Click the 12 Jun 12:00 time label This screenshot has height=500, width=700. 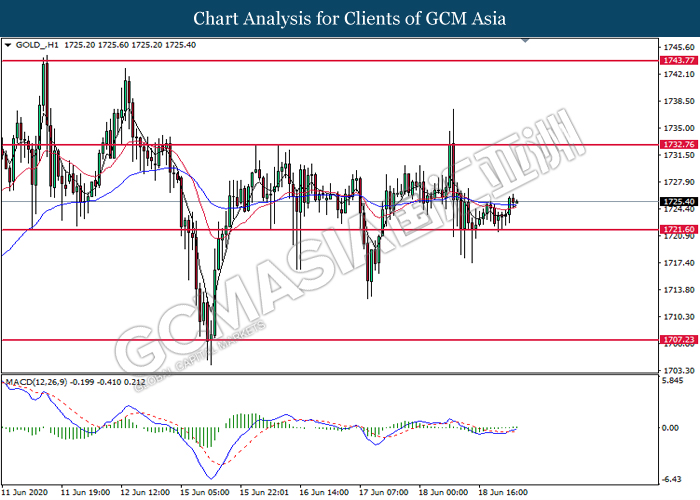point(145,492)
